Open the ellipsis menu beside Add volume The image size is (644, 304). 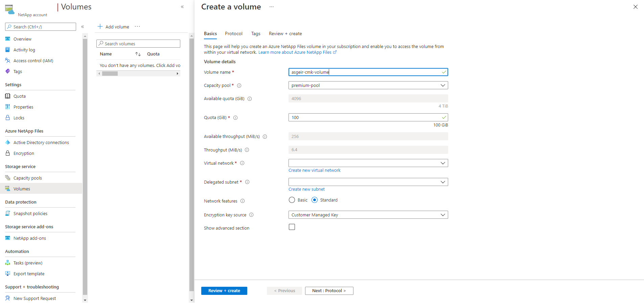137,26
